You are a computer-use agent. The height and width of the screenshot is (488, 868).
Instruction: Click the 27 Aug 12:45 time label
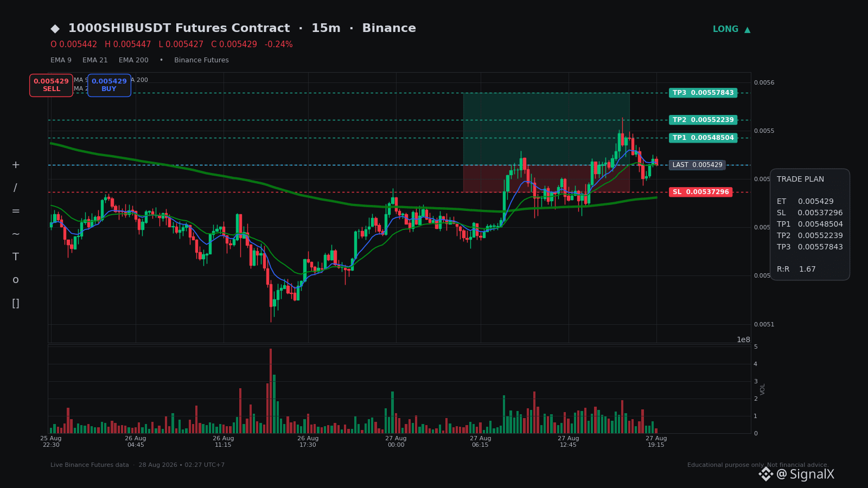(x=569, y=441)
